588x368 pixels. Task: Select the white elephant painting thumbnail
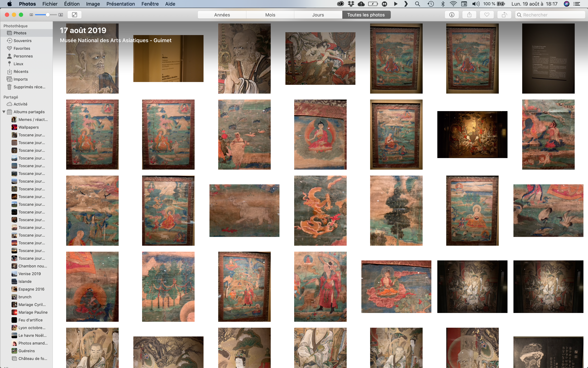244,210
